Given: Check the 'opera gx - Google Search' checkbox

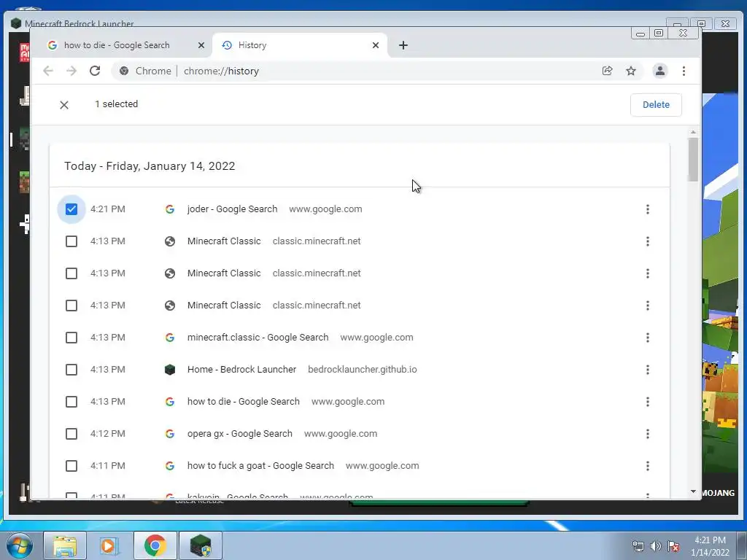Looking at the screenshot, I should (x=71, y=434).
